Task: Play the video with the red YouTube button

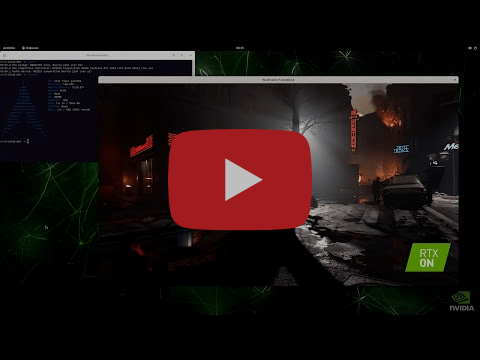Action: [240, 180]
